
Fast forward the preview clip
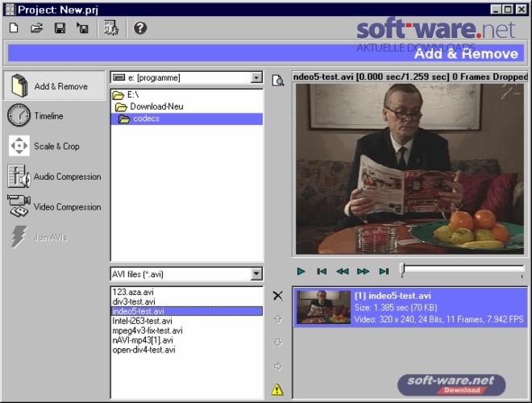point(363,272)
